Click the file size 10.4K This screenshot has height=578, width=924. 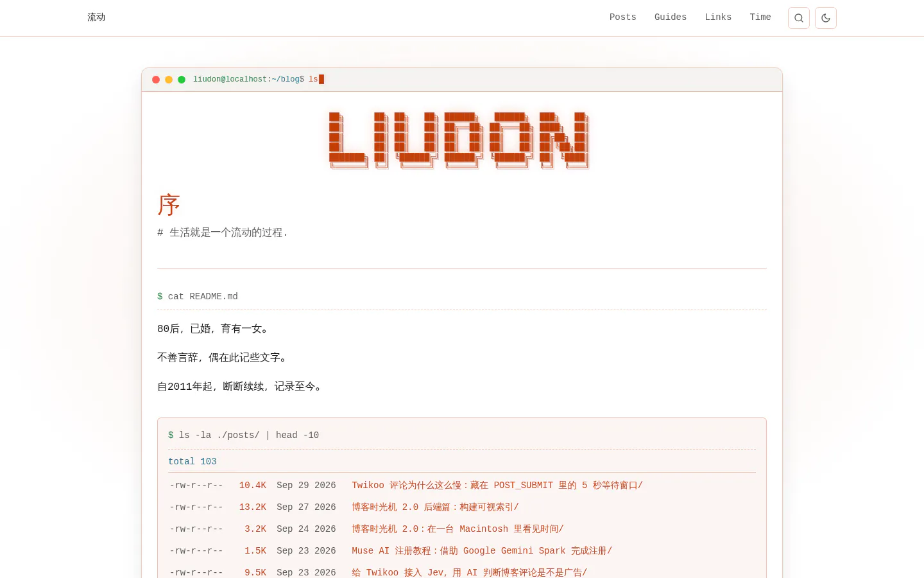tap(253, 486)
